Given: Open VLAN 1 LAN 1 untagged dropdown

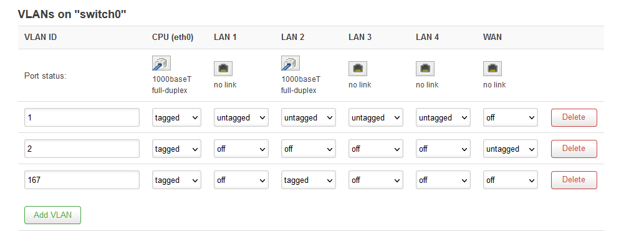Looking at the screenshot, I should coord(241,117).
